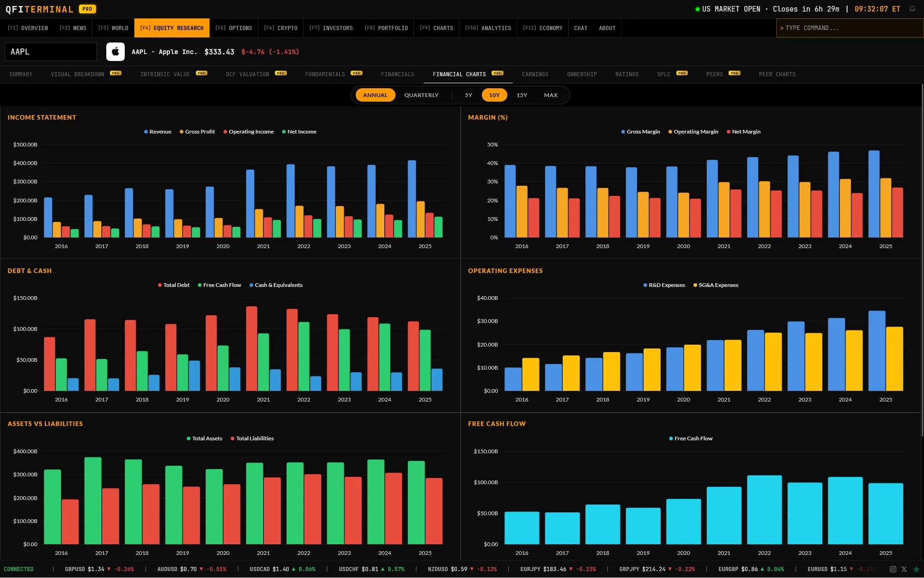Go to F10 Analytics tab

pyautogui.click(x=488, y=28)
